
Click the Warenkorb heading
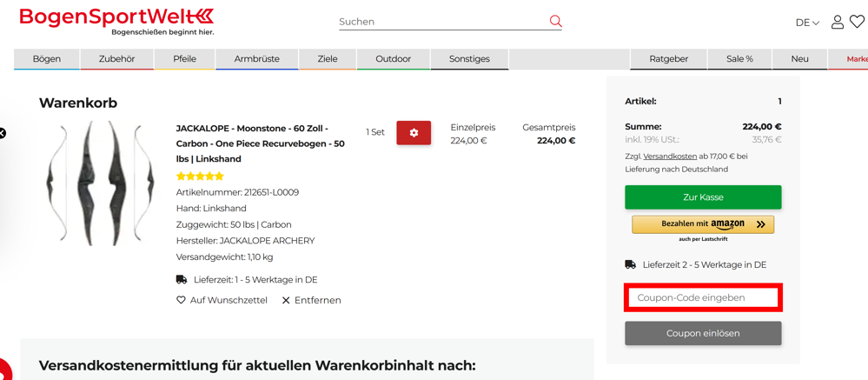point(78,103)
